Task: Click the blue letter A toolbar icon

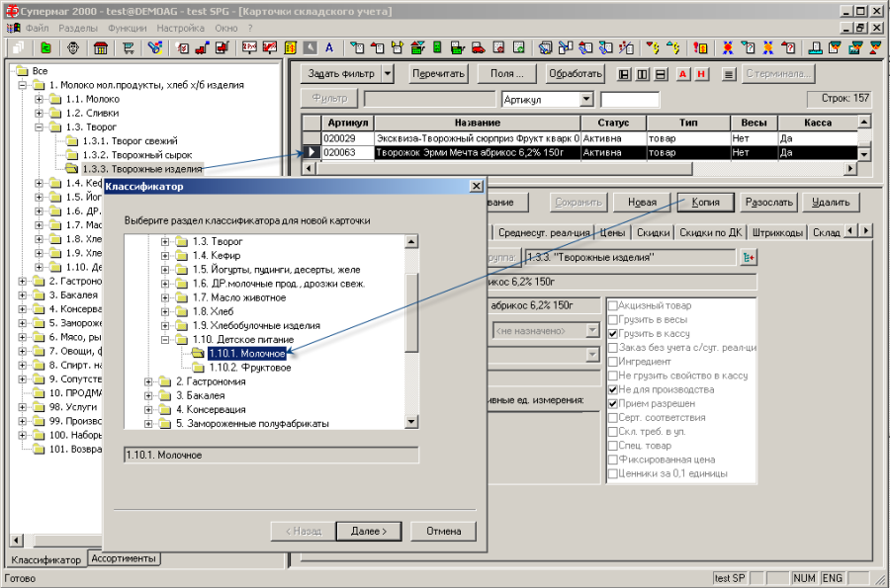Action: tap(329, 48)
